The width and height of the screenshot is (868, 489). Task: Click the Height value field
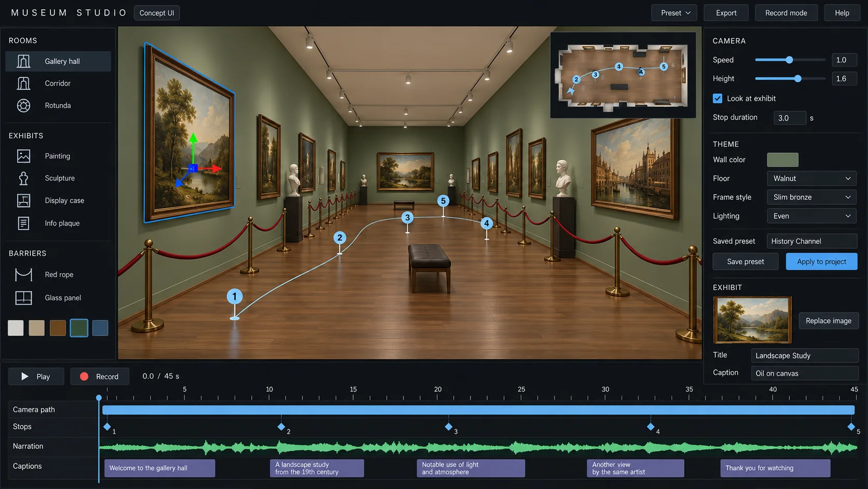click(x=844, y=78)
